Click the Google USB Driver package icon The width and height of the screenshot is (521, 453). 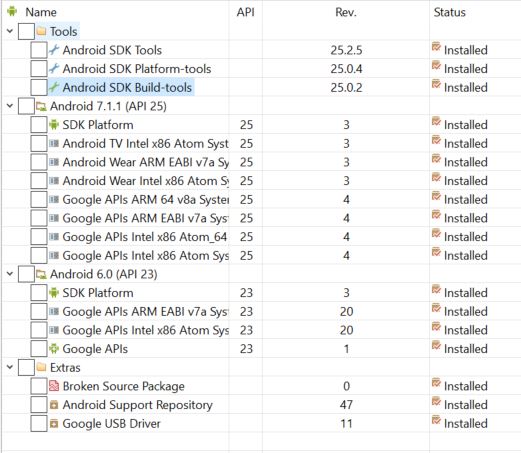coord(54,423)
